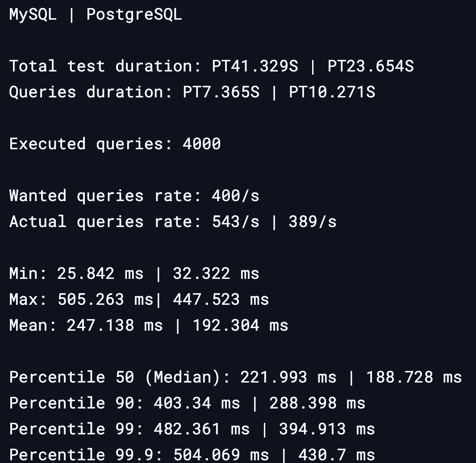Click the wanted queries rate 400/s
476x463 pixels.
click(235, 196)
